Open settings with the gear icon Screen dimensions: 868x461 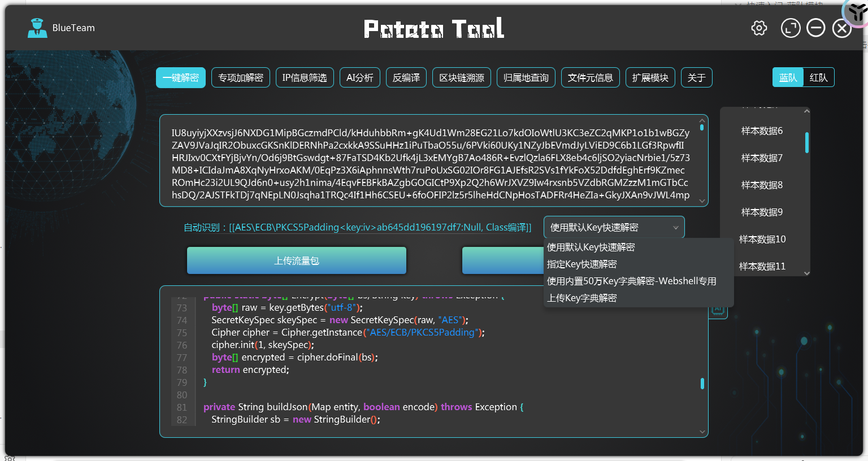pos(759,28)
